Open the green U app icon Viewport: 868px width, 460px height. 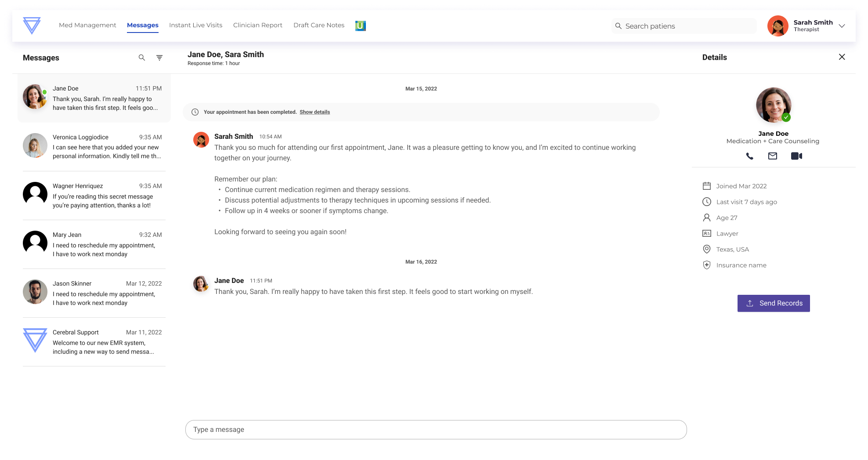(360, 25)
